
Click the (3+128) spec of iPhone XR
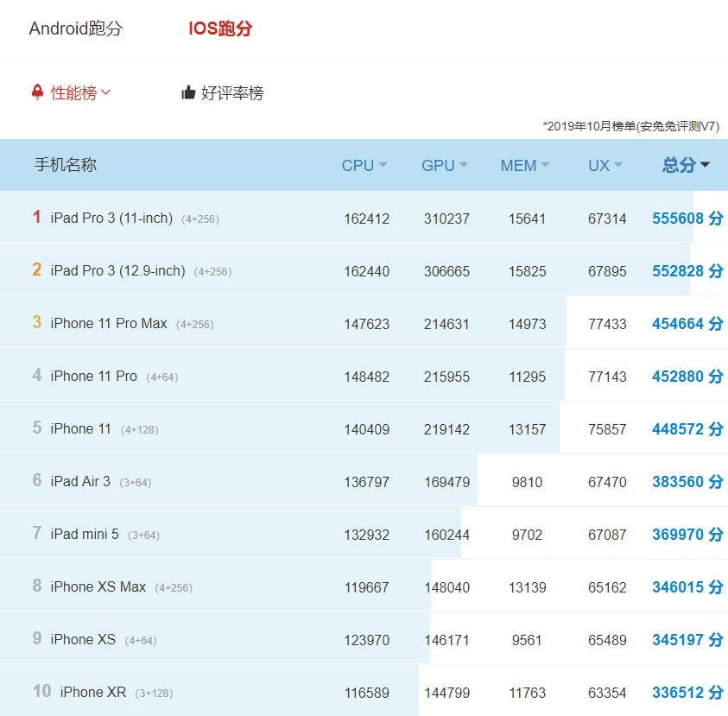154,694
